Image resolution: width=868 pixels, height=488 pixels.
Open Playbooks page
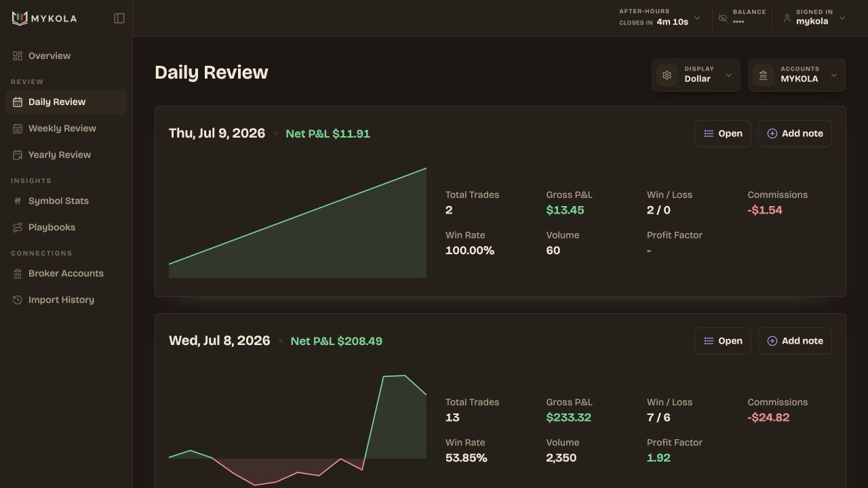pyautogui.click(x=66, y=227)
